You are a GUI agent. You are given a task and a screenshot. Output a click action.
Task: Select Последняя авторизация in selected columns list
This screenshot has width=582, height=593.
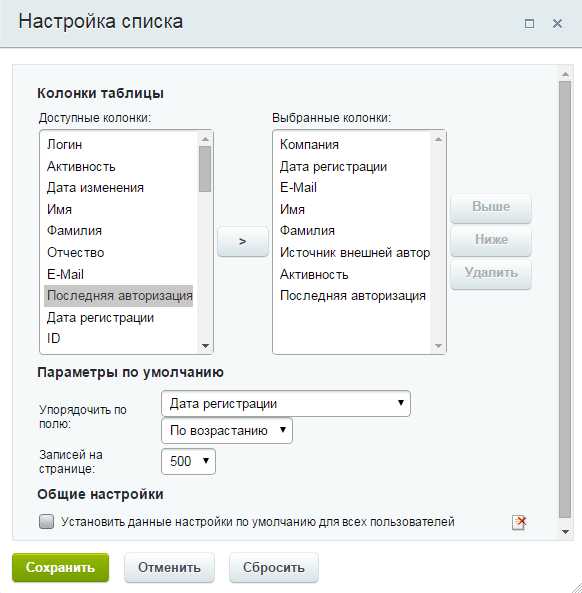354,296
